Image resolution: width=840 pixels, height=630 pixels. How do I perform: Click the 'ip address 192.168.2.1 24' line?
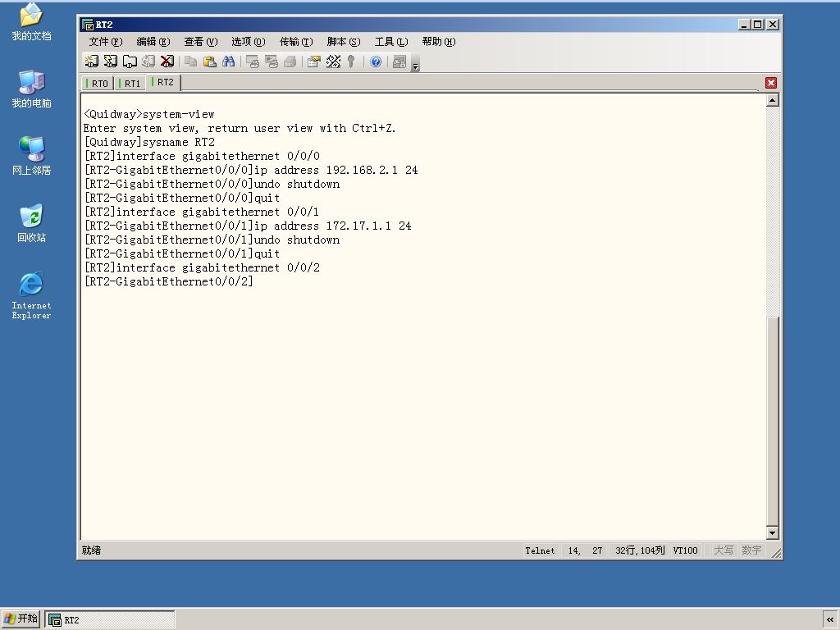(251, 170)
